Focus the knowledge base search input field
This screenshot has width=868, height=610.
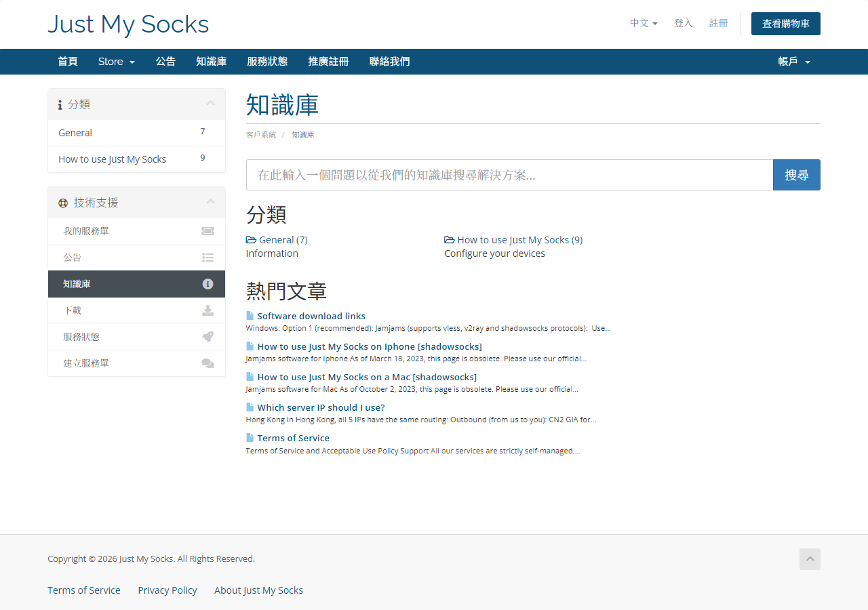pos(509,175)
